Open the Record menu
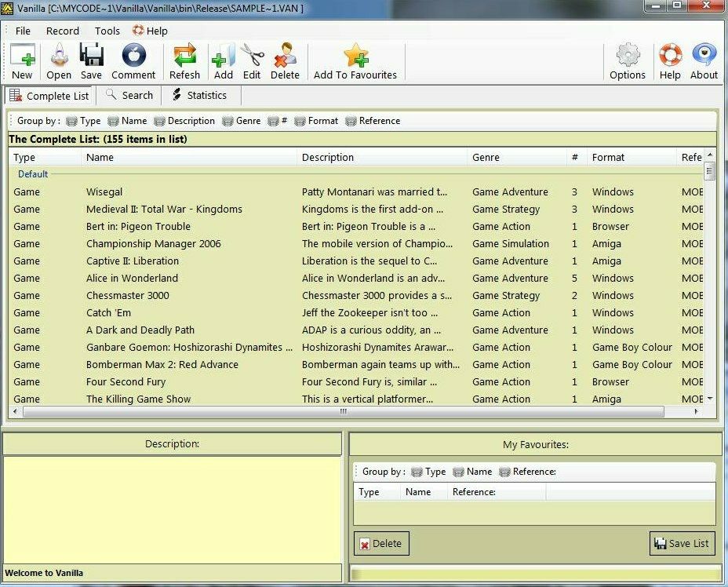The image size is (728, 587). click(62, 31)
